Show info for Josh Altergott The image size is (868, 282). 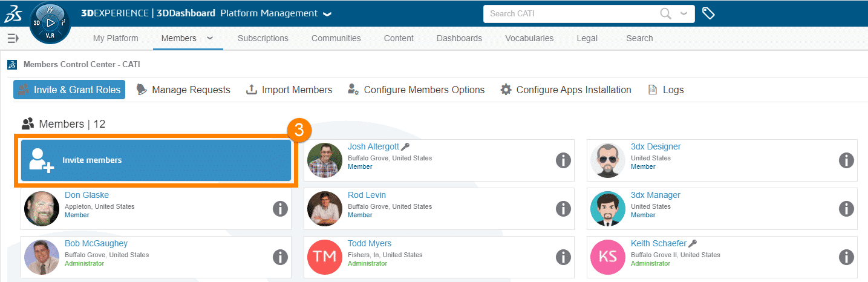(x=563, y=160)
